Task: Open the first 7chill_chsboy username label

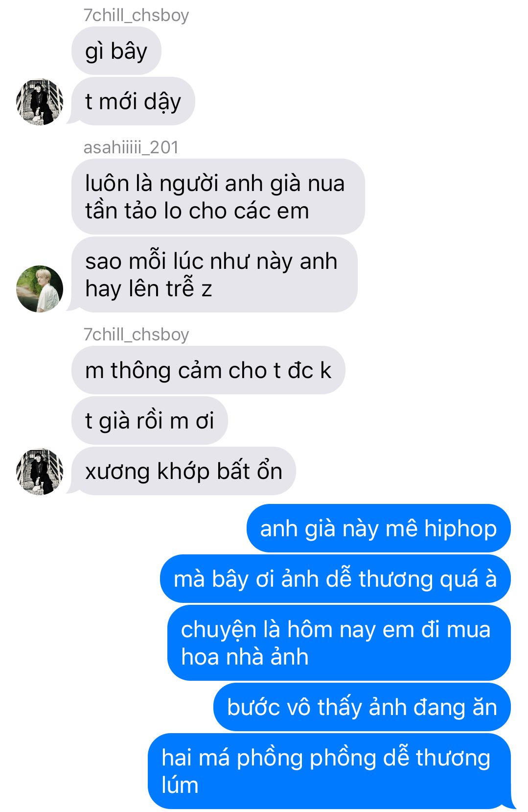Action: tap(136, 15)
